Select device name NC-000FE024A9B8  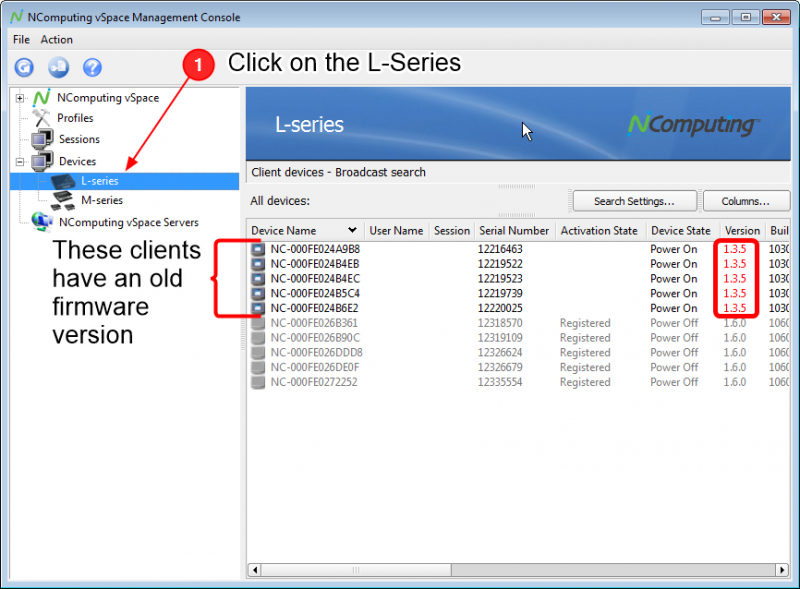[x=315, y=249]
